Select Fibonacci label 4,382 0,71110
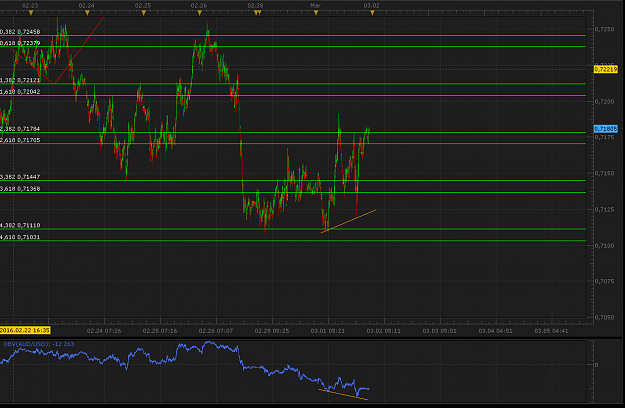Screen dimensions: 625x408 [20, 225]
